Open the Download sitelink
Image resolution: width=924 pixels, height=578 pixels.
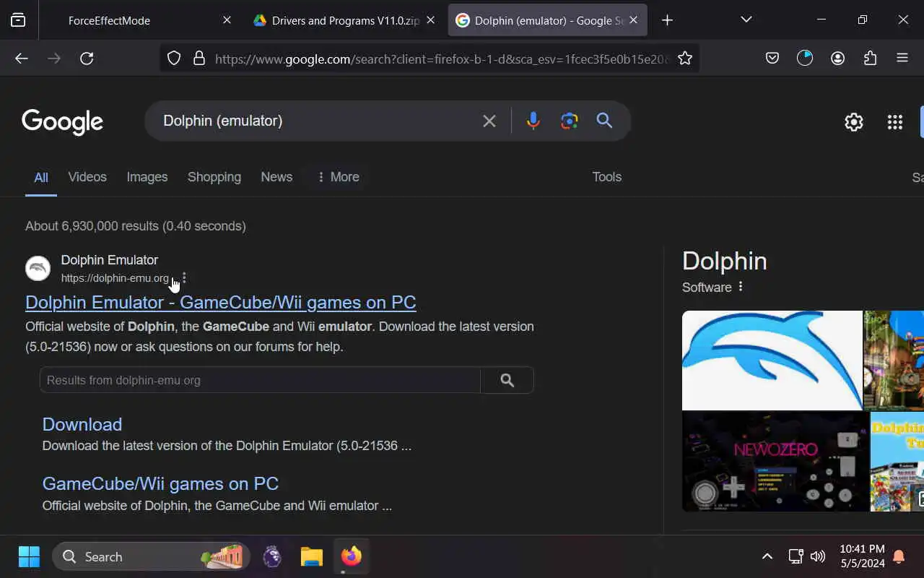pos(82,424)
